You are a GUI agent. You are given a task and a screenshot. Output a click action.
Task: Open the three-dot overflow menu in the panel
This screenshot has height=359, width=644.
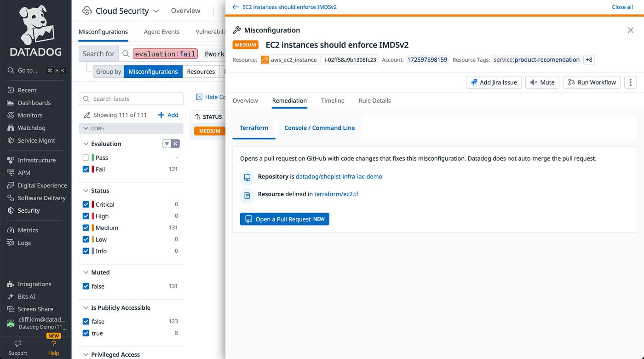630,82
